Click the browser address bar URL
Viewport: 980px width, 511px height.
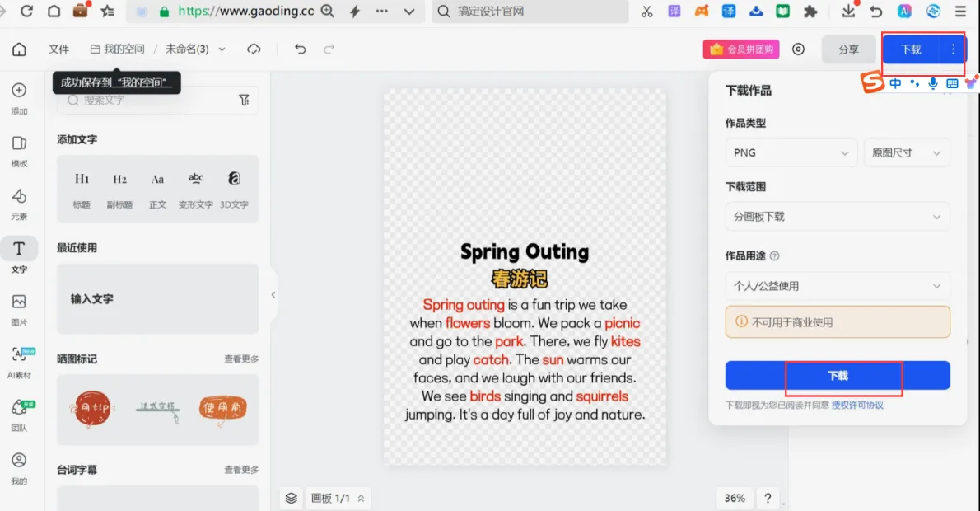[x=245, y=12]
